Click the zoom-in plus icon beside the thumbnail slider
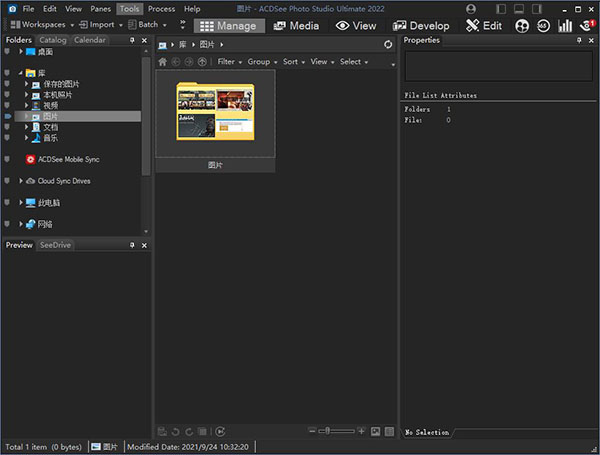This screenshot has height=455, width=600. 361,431
